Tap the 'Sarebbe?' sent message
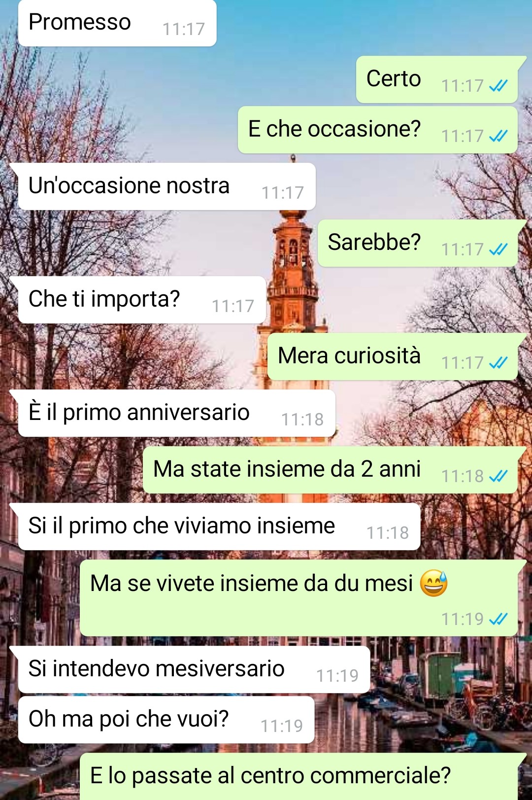The height and width of the screenshot is (800, 532). click(x=418, y=243)
